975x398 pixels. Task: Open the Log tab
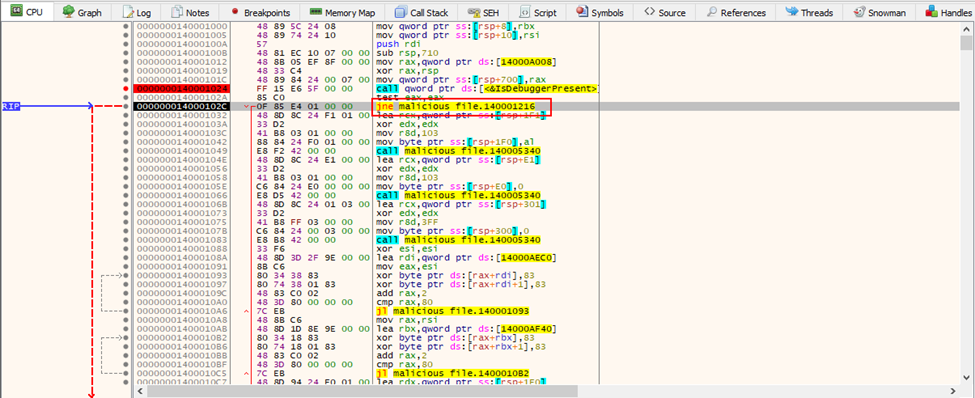(136, 12)
